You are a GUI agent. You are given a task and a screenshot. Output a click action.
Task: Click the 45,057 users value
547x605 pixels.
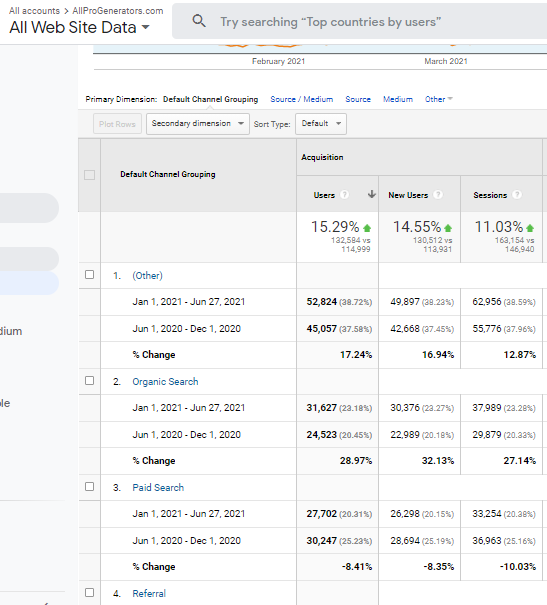322,329
